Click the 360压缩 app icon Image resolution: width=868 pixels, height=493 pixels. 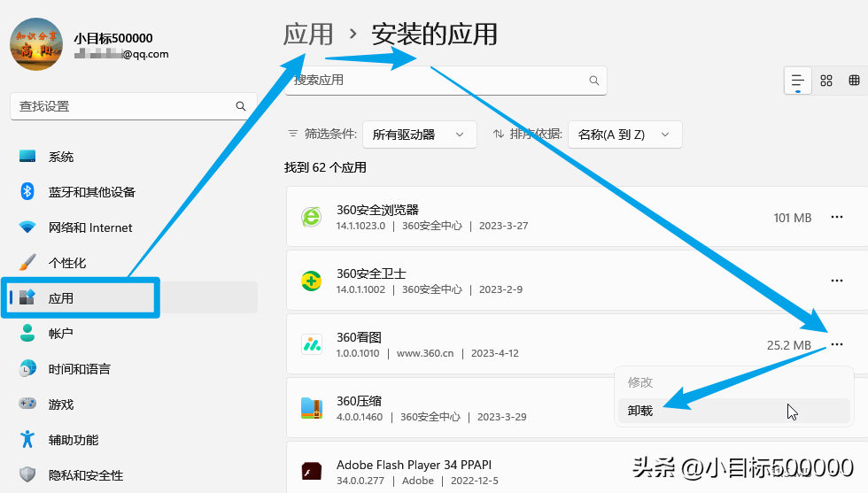(312, 408)
